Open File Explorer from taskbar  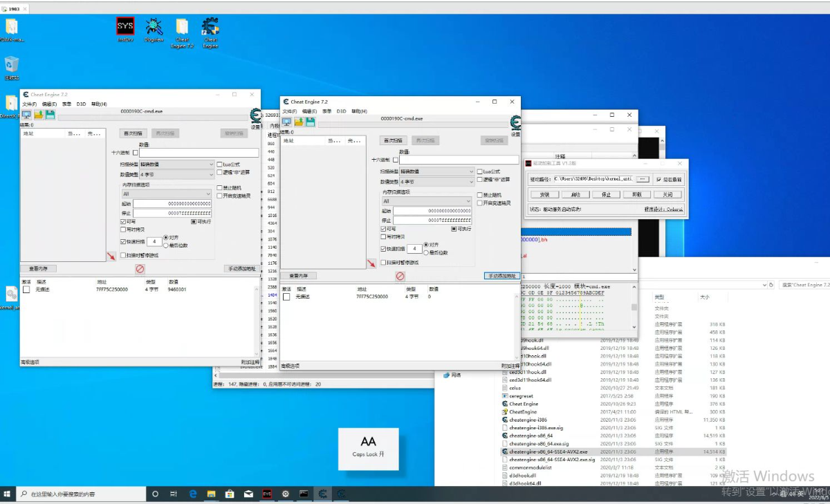212,494
